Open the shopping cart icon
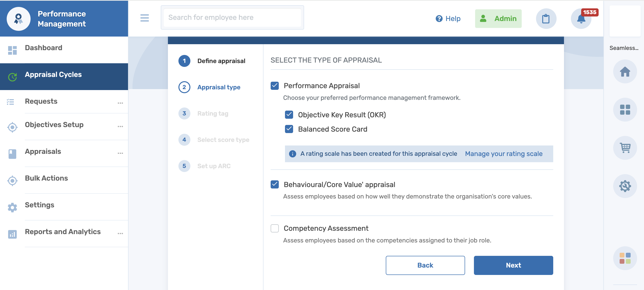Screen dimensions: 644x290 (x=625, y=148)
